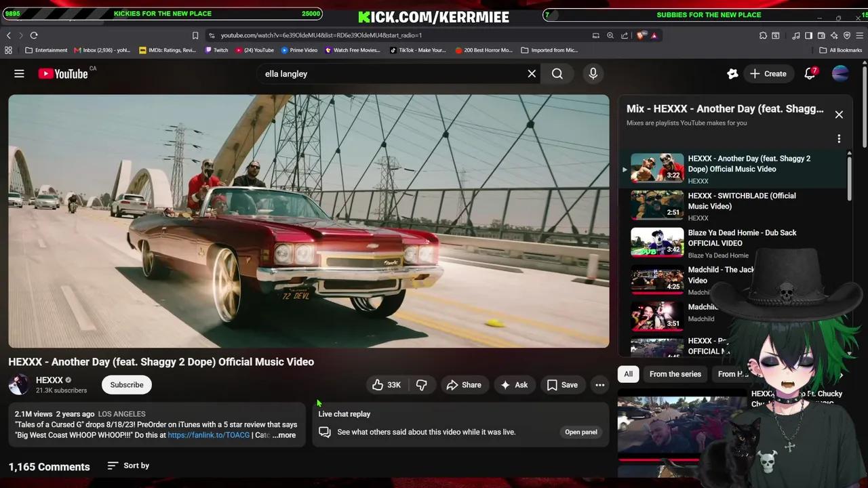Open the YouTube notifications bell

point(810,74)
